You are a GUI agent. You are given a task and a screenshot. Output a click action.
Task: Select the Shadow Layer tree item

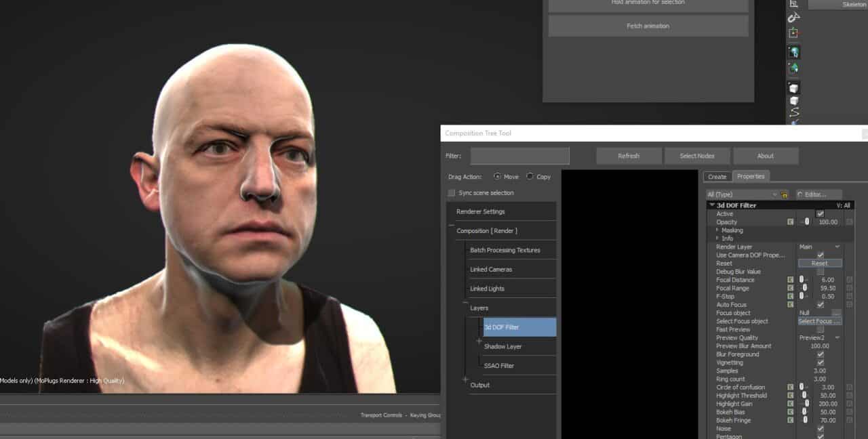(x=502, y=346)
